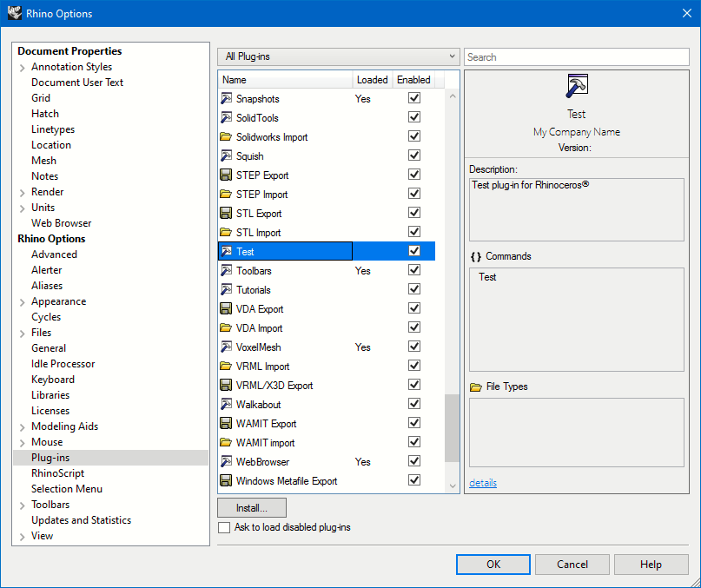The image size is (701, 588).
Task: Toggle Enabled checkbox for Squish
Action: click(x=414, y=155)
